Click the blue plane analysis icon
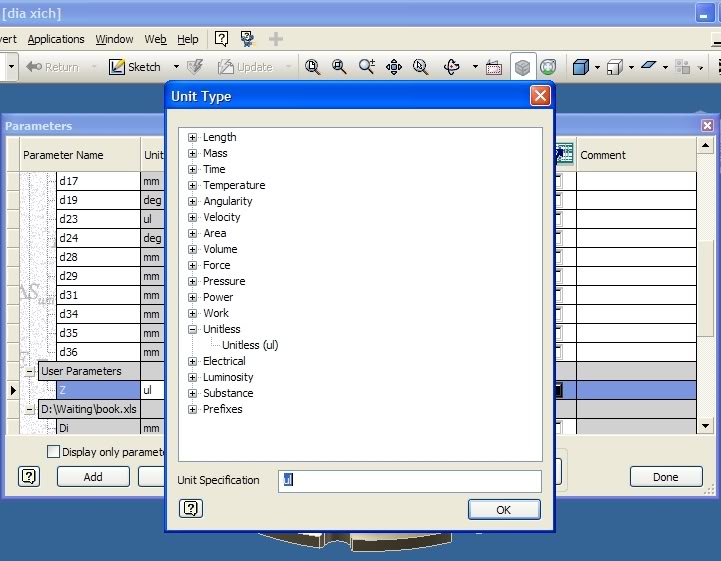The image size is (721, 561). [648, 66]
